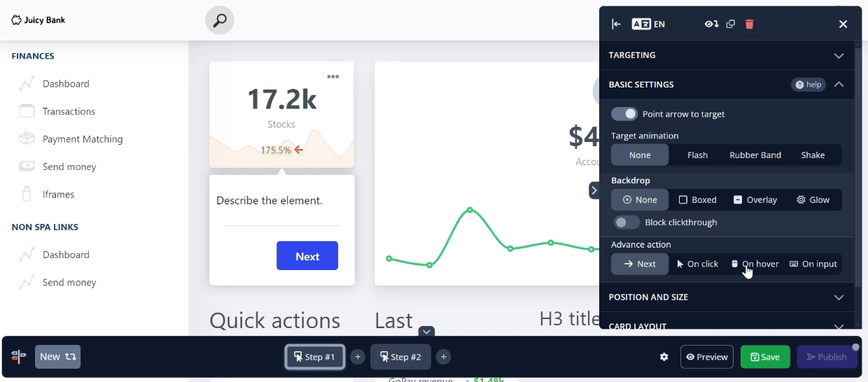Collapse the Basic Settings section
868x382 pixels.
pyautogui.click(x=839, y=85)
